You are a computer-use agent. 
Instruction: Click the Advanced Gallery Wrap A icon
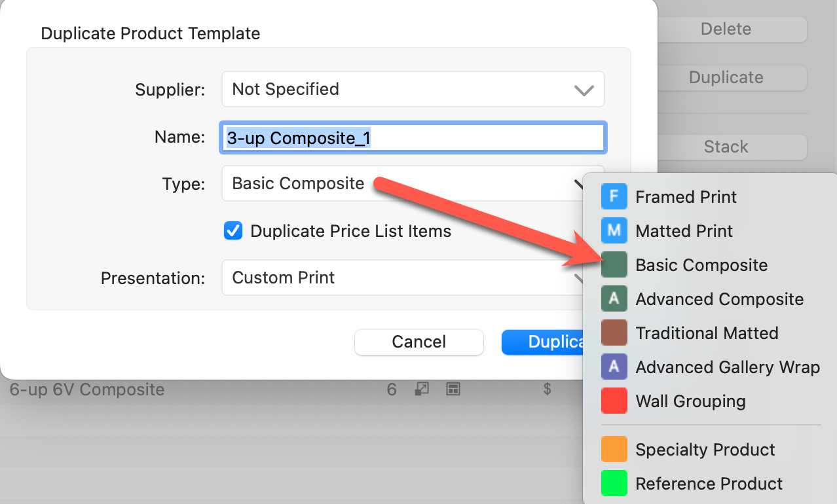[614, 367]
